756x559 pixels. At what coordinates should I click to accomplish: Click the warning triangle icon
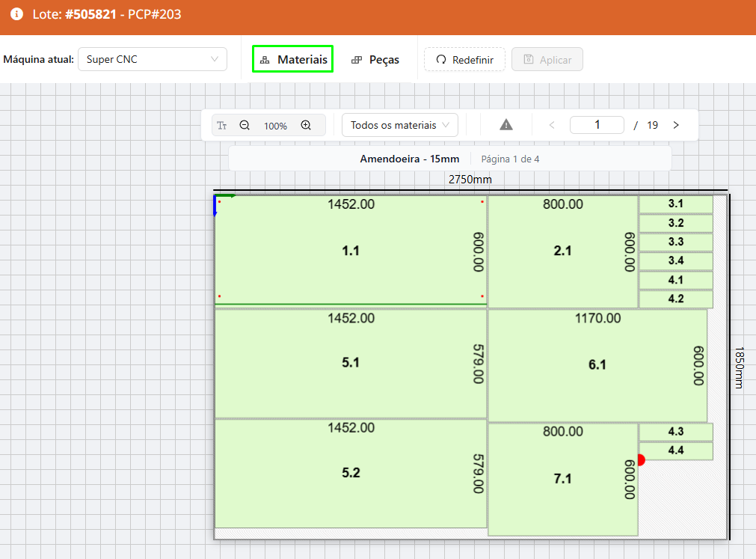pyautogui.click(x=505, y=125)
